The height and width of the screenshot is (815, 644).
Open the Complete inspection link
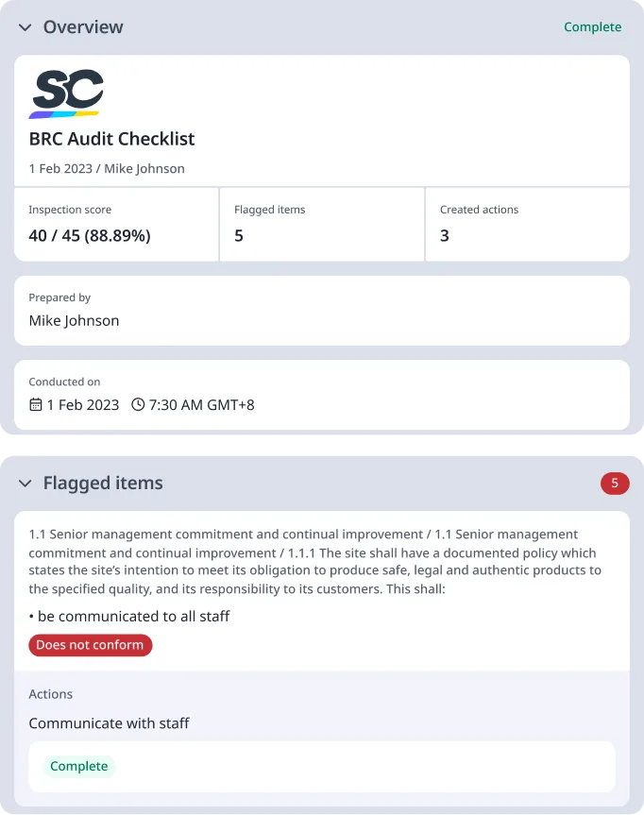(593, 27)
